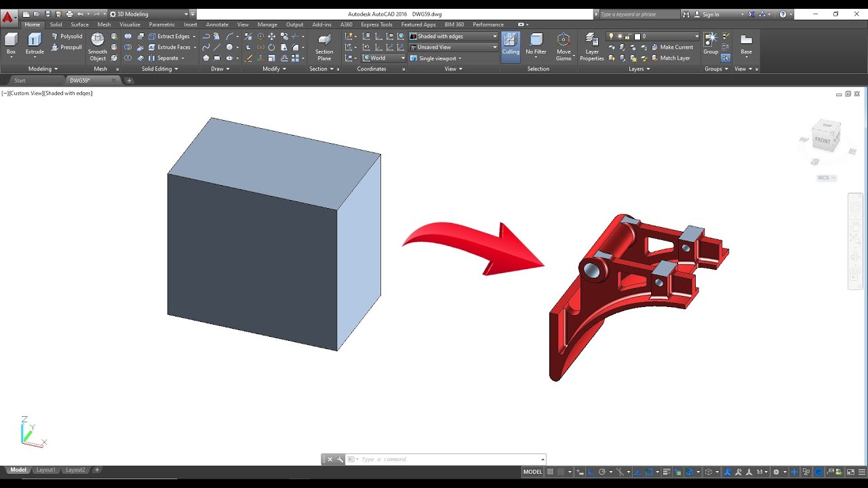
Task: Open Layer Properties manager
Action: pyautogui.click(x=592, y=47)
